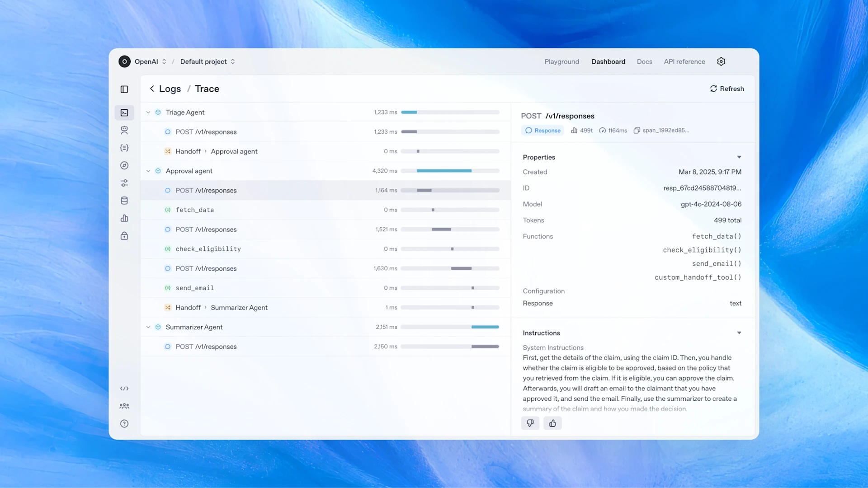Open the Usage bar chart icon
Image resolution: width=868 pixels, height=488 pixels.
coord(124,218)
